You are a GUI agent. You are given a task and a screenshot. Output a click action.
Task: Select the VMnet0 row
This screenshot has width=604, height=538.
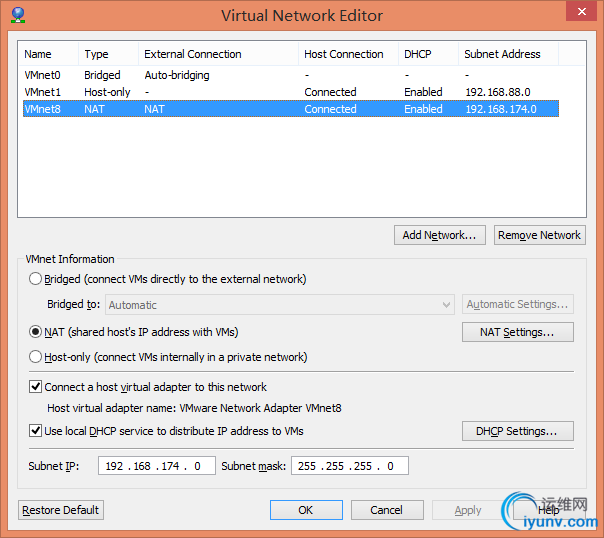point(291,75)
